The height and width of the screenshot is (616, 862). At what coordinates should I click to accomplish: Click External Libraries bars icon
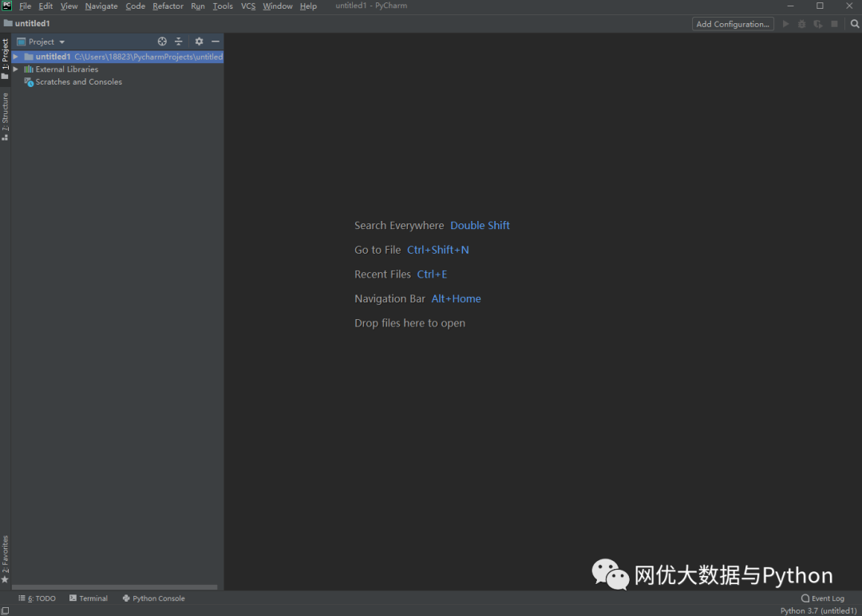click(x=29, y=69)
